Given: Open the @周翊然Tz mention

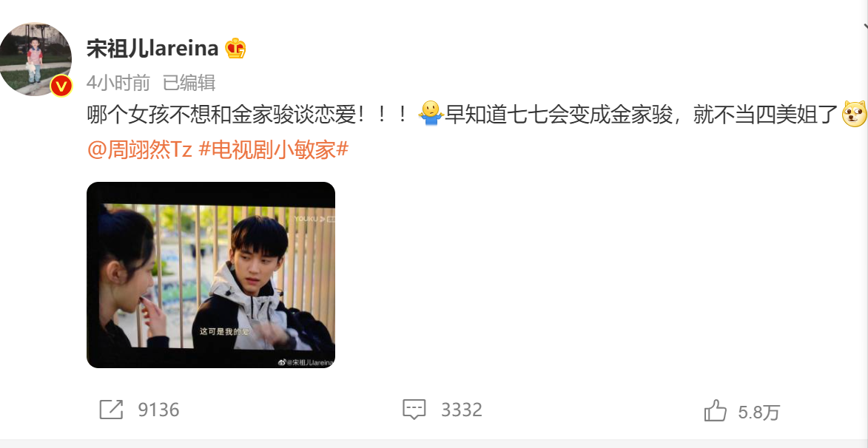Looking at the screenshot, I should tap(140, 149).
